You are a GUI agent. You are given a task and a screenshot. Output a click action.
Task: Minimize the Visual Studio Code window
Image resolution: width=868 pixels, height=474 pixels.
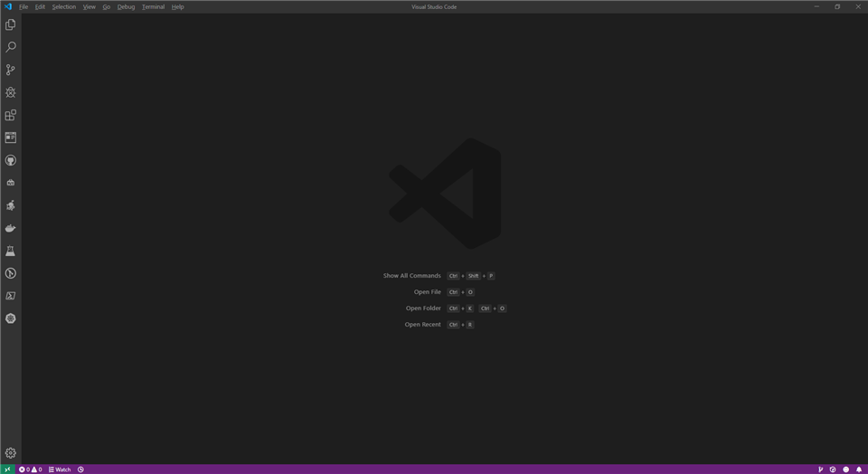coord(816,6)
